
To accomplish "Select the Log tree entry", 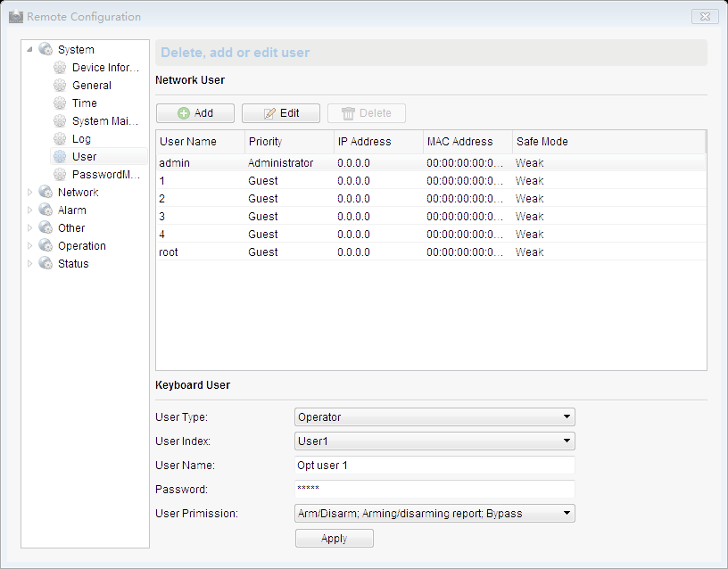I will (81, 139).
